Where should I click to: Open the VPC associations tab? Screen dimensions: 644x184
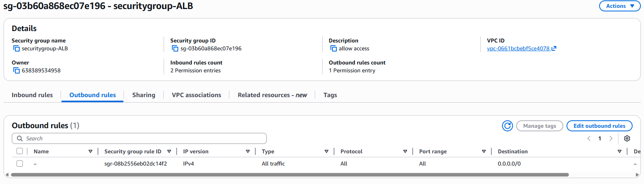[x=196, y=95]
